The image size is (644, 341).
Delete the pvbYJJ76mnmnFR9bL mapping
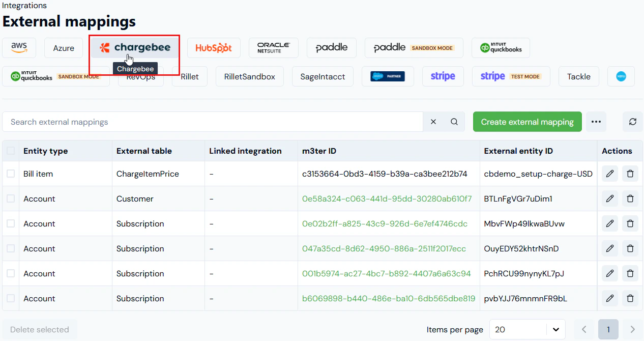[x=630, y=298]
